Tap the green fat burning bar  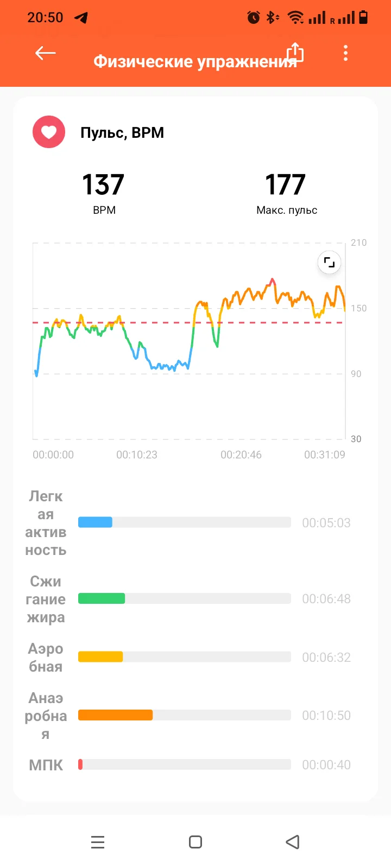[x=102, y=598]
